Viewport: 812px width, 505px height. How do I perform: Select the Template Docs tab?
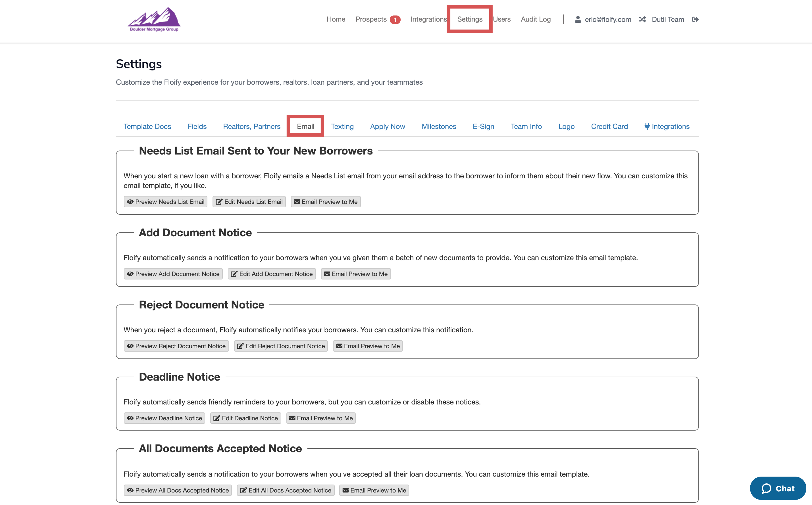pos(147,126)
